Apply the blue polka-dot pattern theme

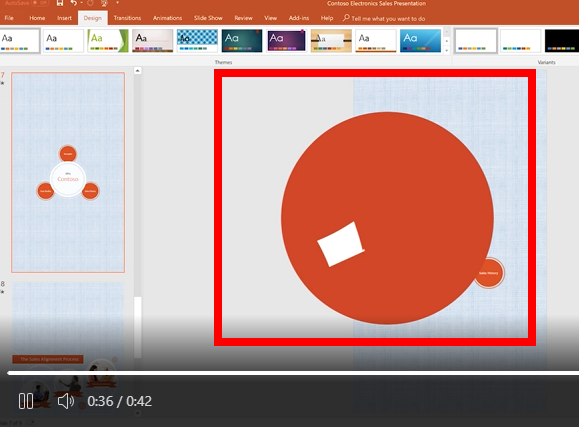(197, 41)
